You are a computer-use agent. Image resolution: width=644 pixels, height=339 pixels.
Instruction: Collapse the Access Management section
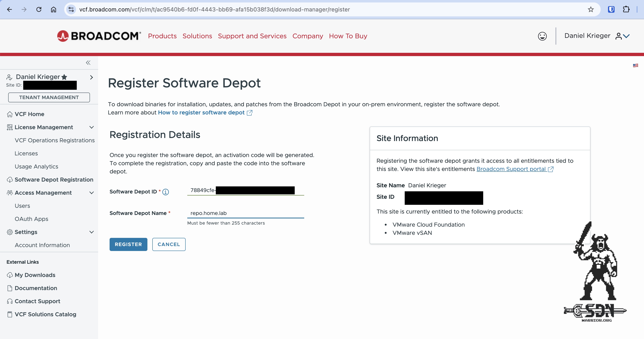pos(92,193)
